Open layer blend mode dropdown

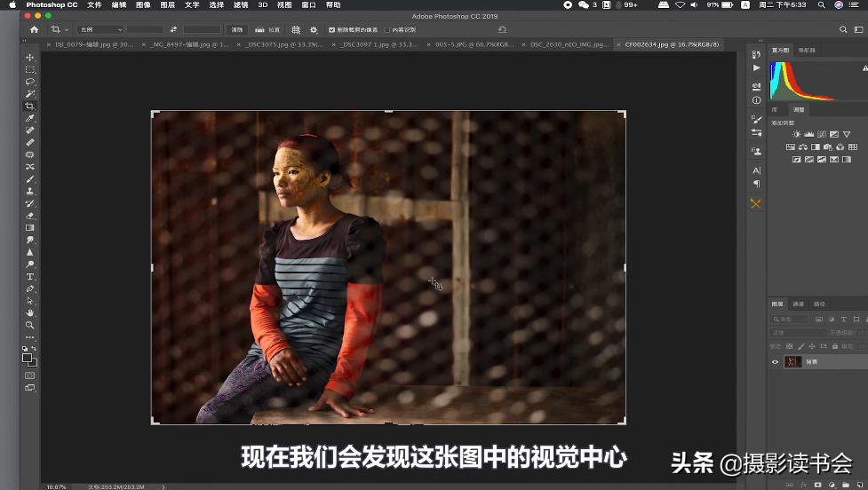pyautogui.click(x=797, y=333)
